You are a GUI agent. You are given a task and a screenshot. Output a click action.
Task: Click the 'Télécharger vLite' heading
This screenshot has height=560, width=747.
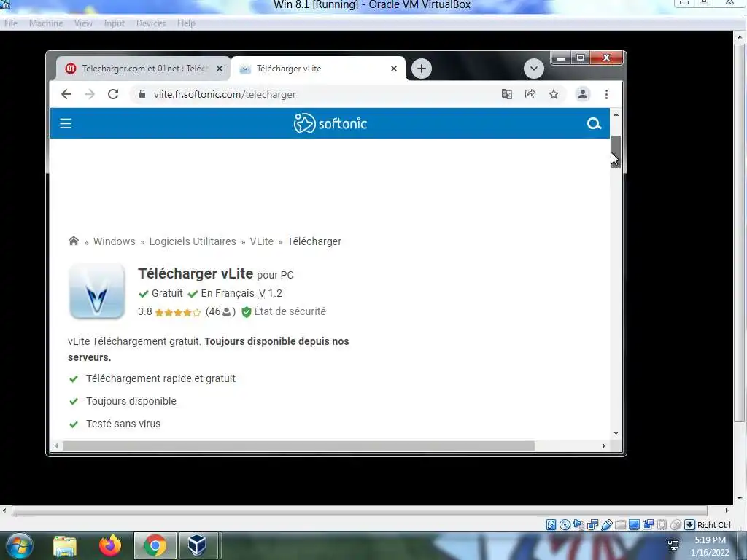(196, 274)
